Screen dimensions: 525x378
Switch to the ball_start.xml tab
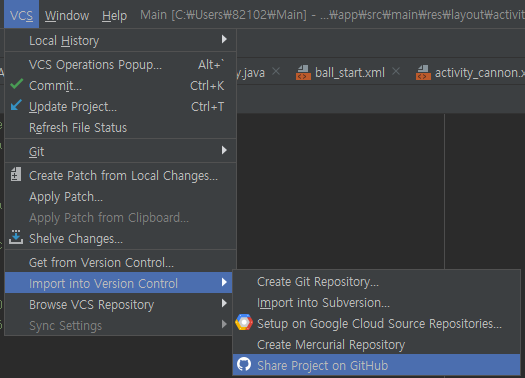[x=349, y=72]
